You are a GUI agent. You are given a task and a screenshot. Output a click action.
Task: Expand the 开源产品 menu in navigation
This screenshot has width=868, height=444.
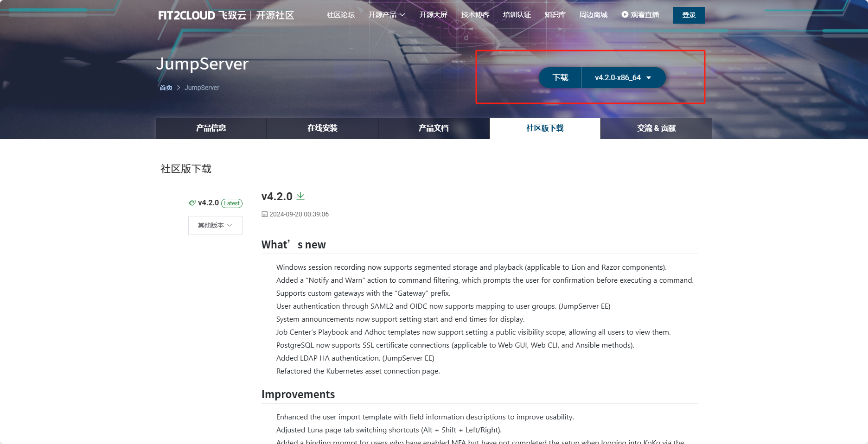pyautogui.click(x=386, y=14)
